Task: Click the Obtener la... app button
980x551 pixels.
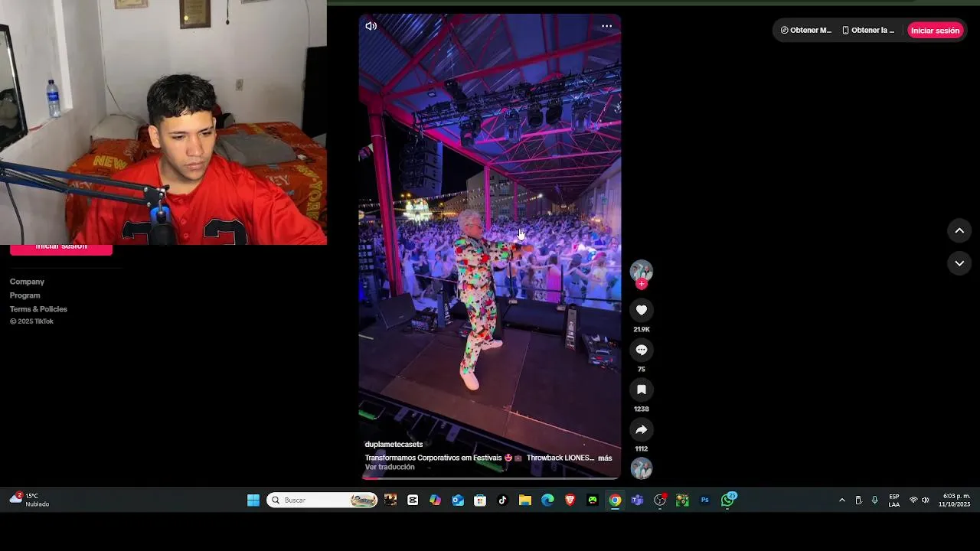Action: coord(868,31)
